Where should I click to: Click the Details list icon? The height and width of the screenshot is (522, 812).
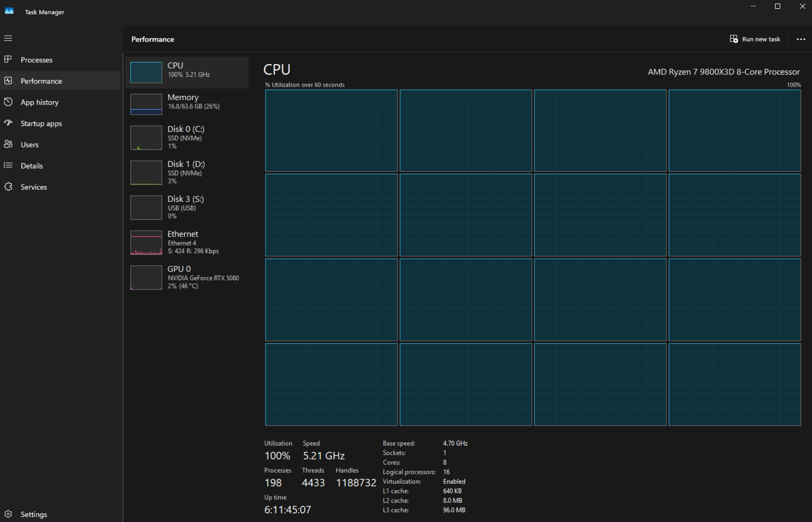click(8, 165)
